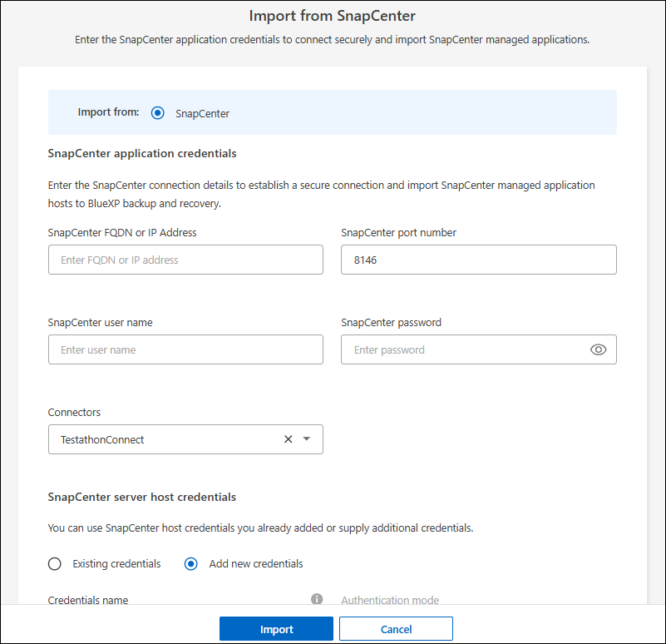Image resolution: width=666 pixels, height=644 pixels.
Task: Click the Authentication mode label
Action: (390, 601)
